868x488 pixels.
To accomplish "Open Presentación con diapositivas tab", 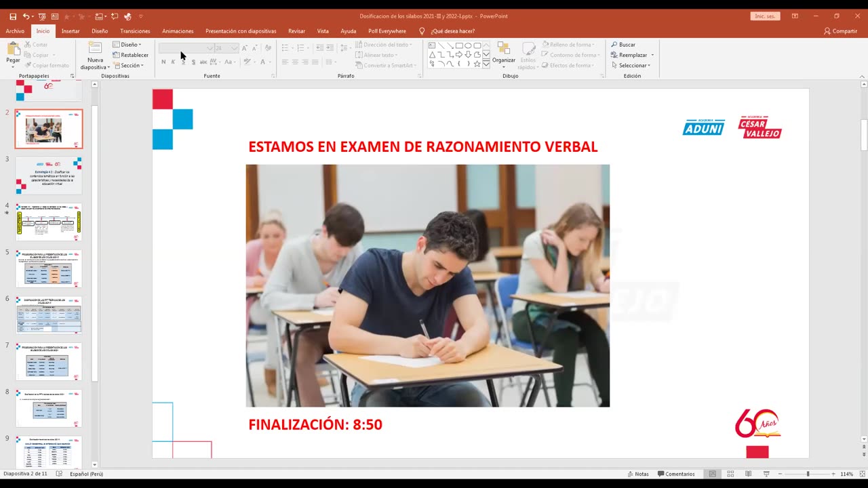I will pos(241,31).
